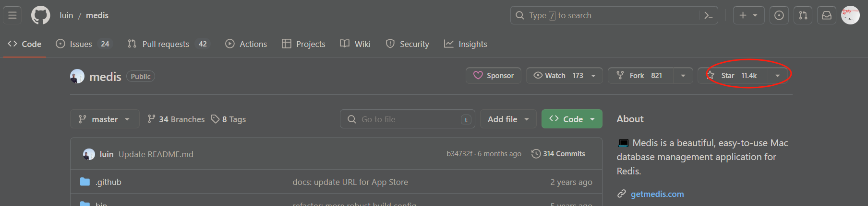Click the commit history clock icon

[536, 154]
